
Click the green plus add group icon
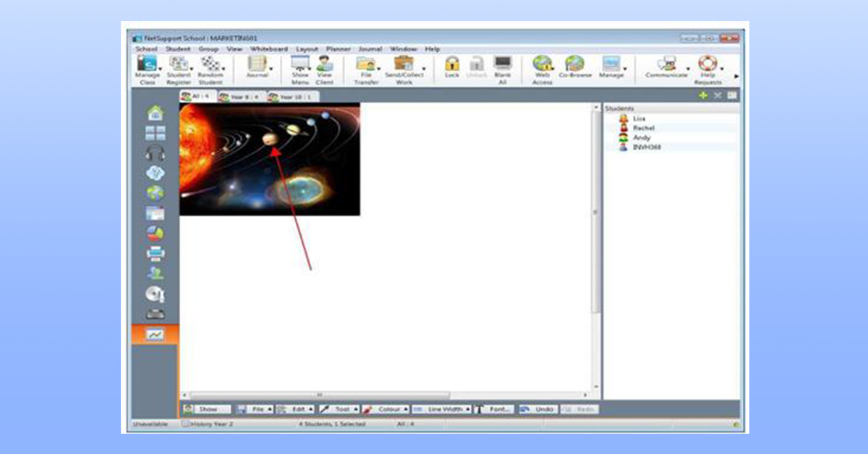(x=703, y=96)
